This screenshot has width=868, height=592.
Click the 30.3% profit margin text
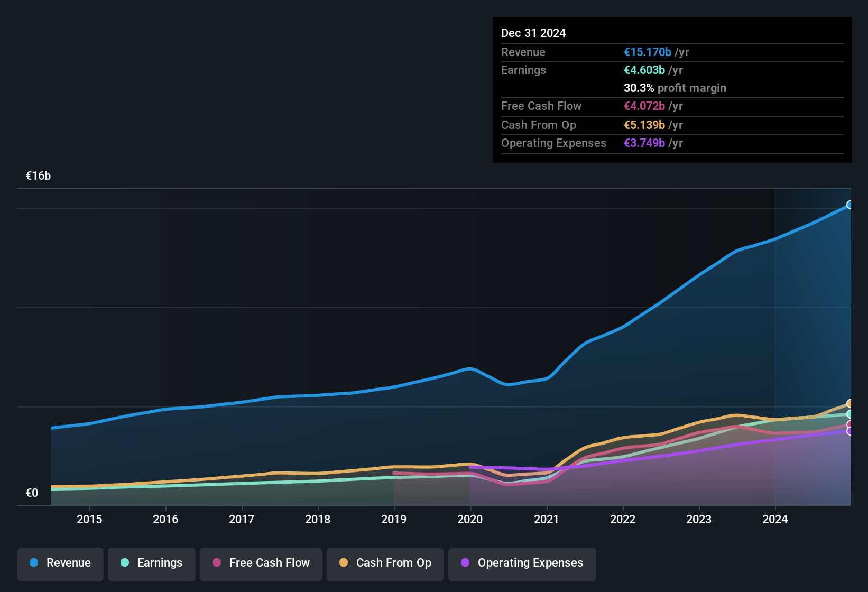coord(675,88)
